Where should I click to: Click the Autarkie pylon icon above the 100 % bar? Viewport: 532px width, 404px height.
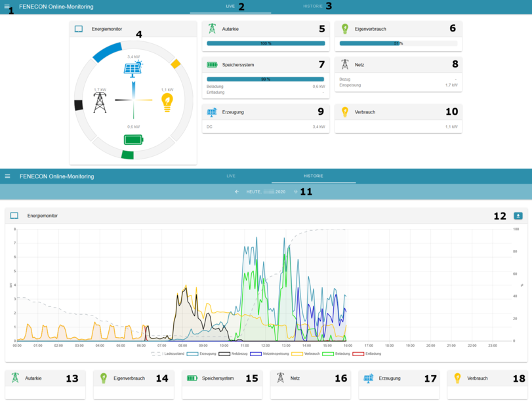tap(212, 29)
